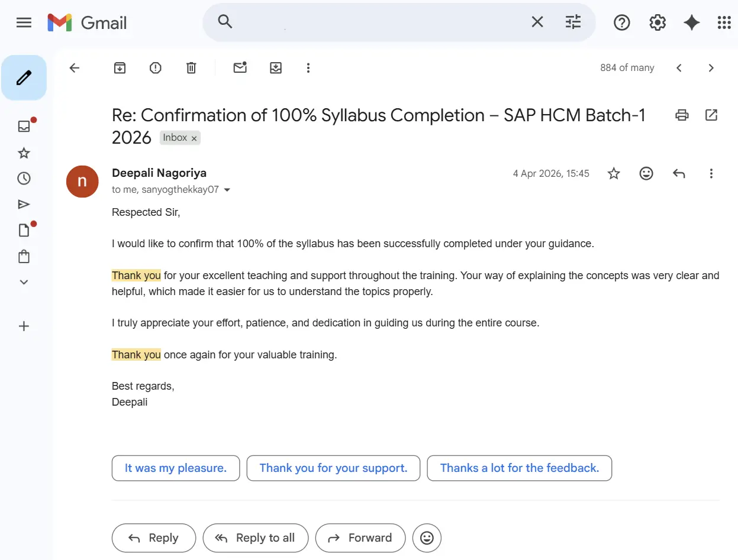Click the Reply button at bottom
The width and height of the screenshot is (738, 560).
154,538
